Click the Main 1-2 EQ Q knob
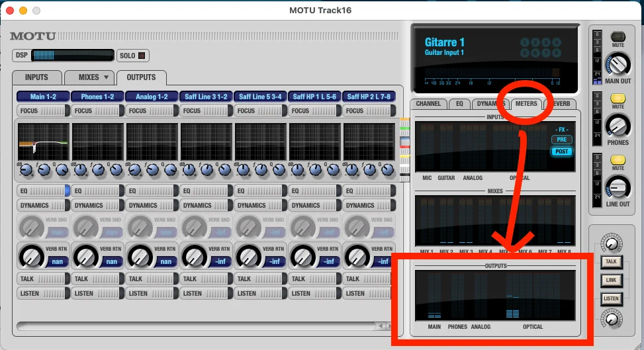 point(62,169)
